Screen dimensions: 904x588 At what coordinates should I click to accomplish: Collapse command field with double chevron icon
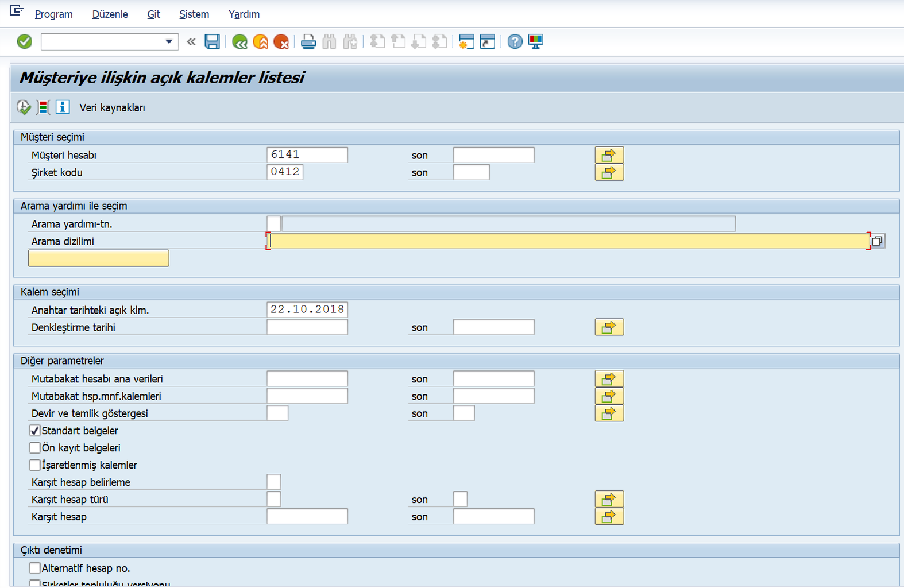[x=191, y=41]
